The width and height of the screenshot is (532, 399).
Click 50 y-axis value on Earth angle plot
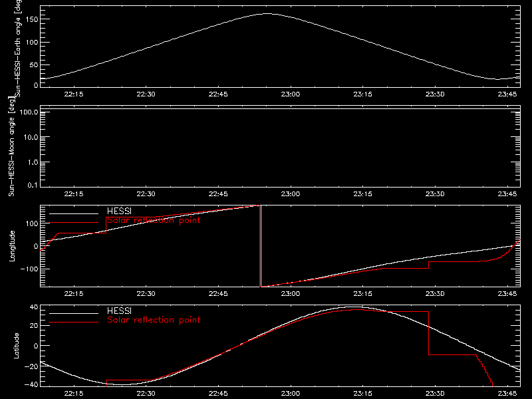(34, 65)
